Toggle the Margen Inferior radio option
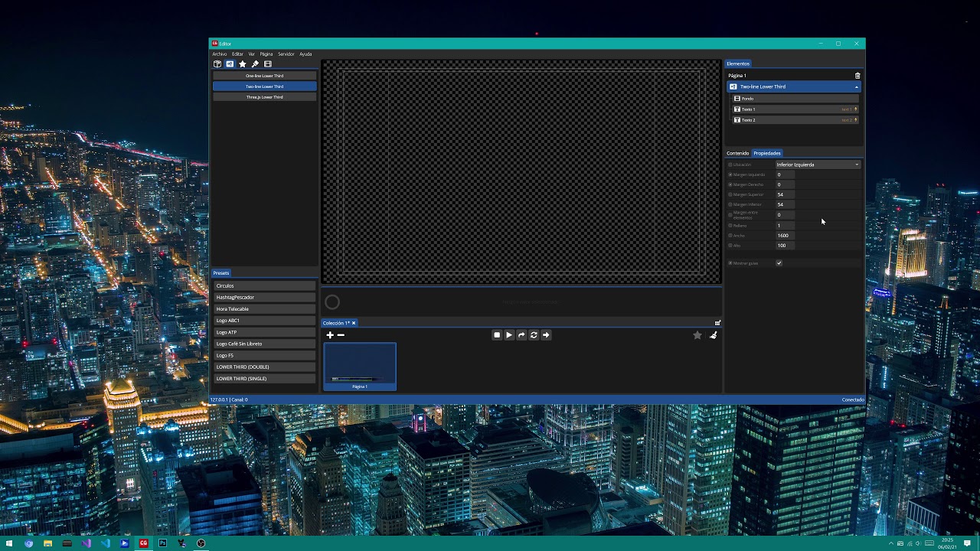Screen dimensions: 980x551 [x=730, y=204]
